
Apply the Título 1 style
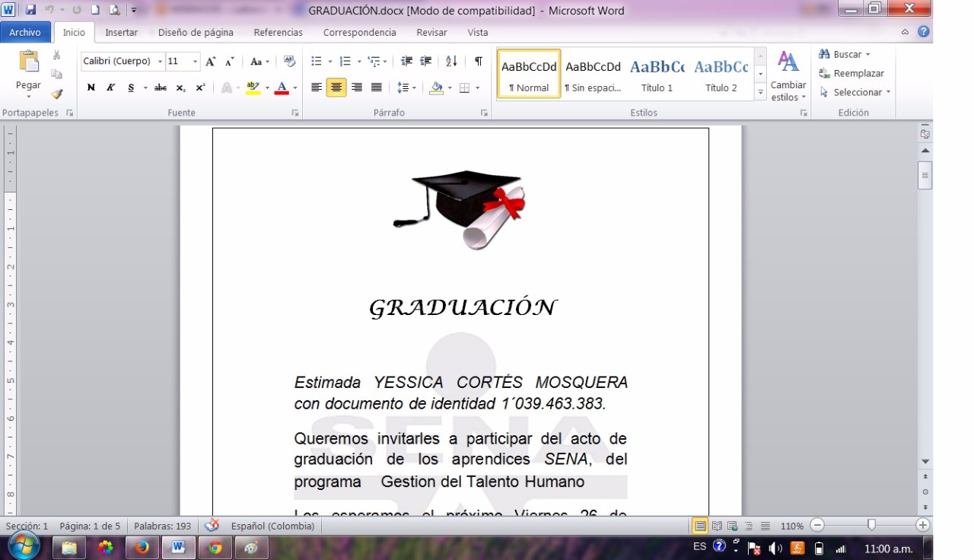pyautogui.click(x=657, y=74)
